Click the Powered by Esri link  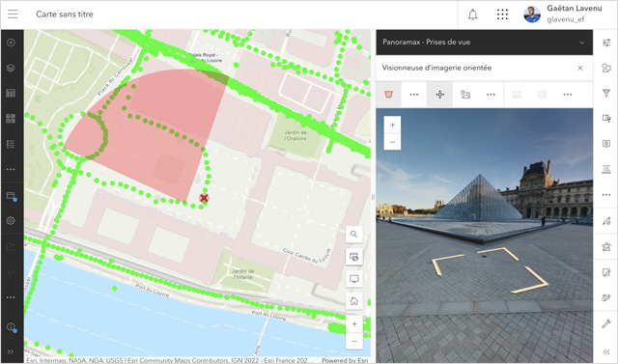[x=345, y=360]
